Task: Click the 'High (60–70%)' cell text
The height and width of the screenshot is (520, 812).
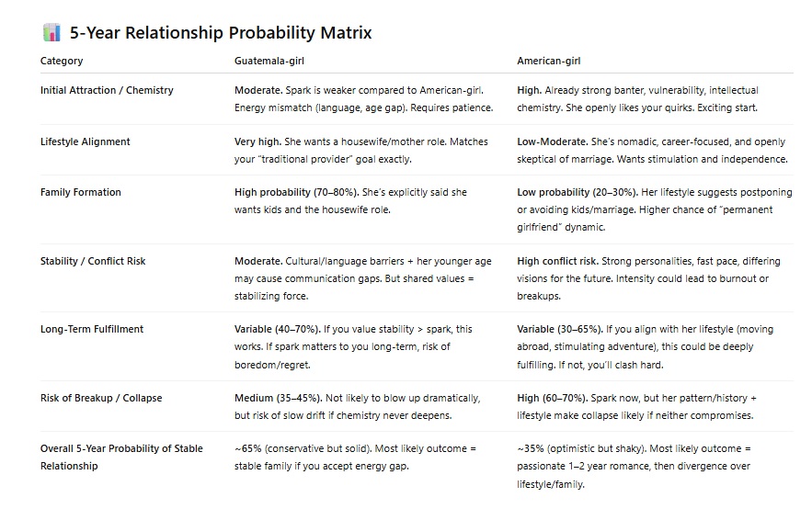Action: click(552, 398)
